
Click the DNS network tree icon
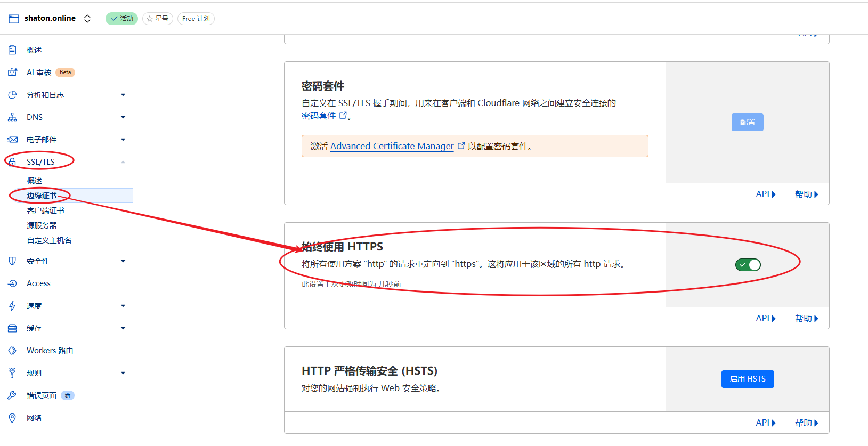coord(12,117)
